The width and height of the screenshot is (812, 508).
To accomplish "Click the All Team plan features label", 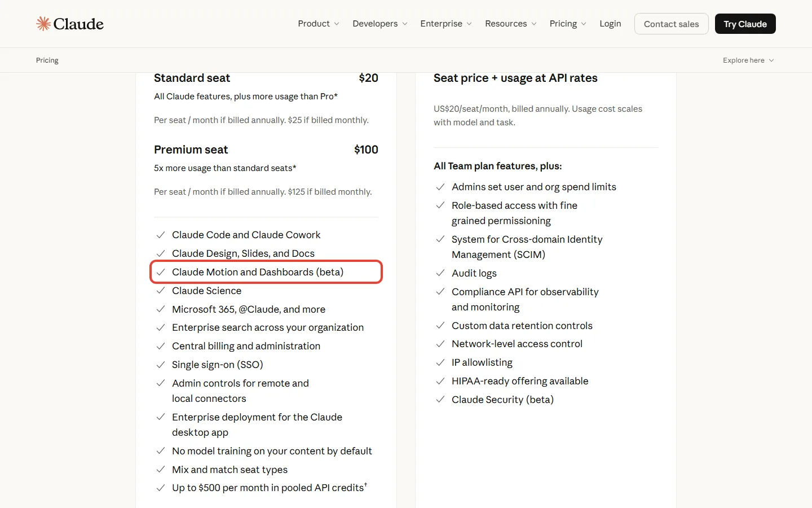I will (498, 166).
